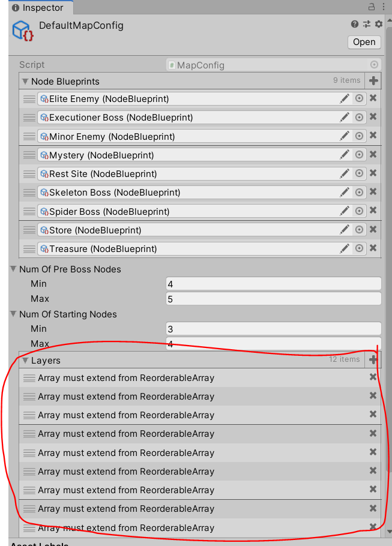This screenshot has width=392, height=546.
Task: Click the Starting Nodes Min field
Action: point(273,329)
